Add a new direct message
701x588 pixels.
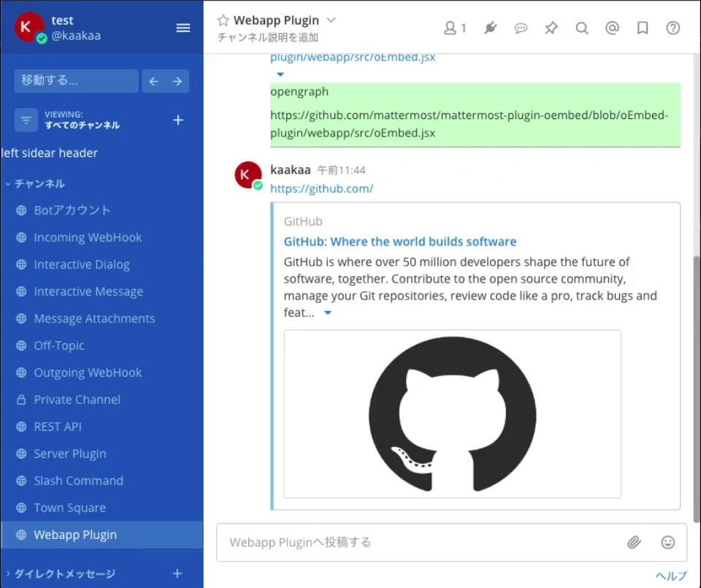177,573
